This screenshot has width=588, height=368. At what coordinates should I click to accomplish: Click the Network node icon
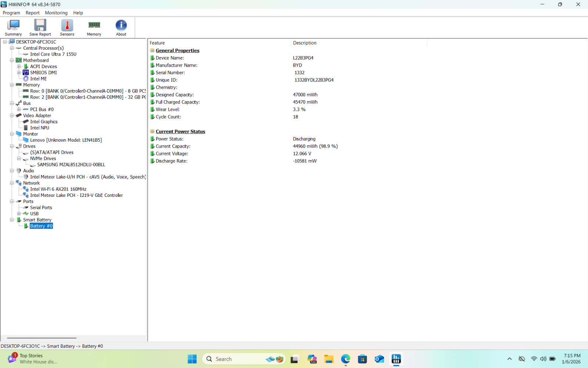(x=19, y=183)
